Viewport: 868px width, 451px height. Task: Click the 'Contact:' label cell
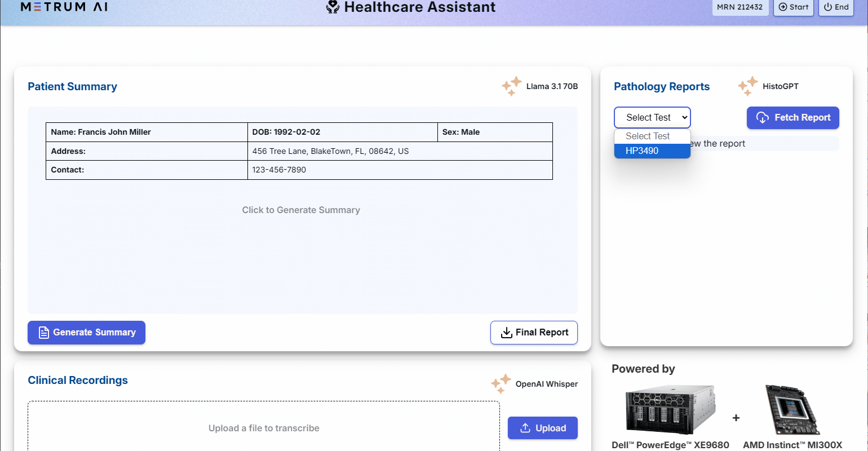click(x=147, y=170)
